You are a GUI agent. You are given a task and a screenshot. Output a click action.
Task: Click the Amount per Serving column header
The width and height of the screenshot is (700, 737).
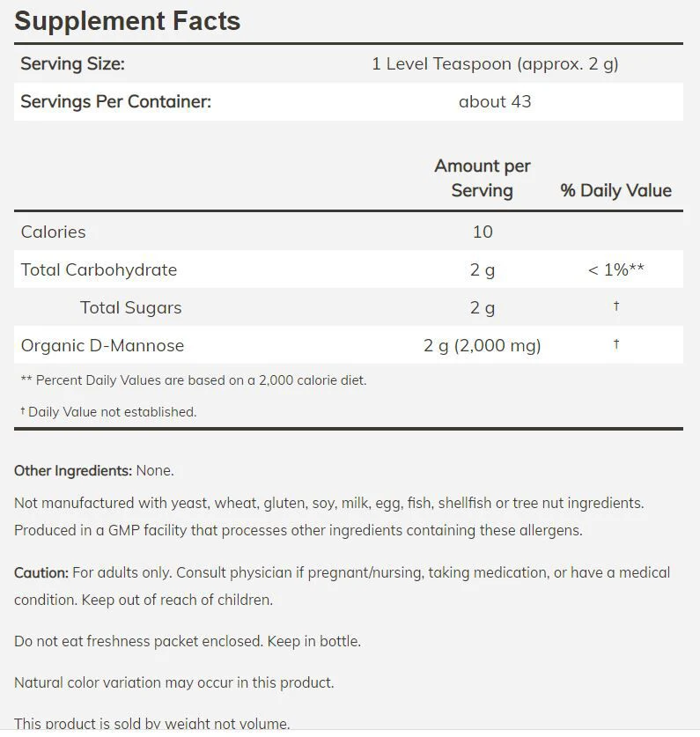coord(483,178)
